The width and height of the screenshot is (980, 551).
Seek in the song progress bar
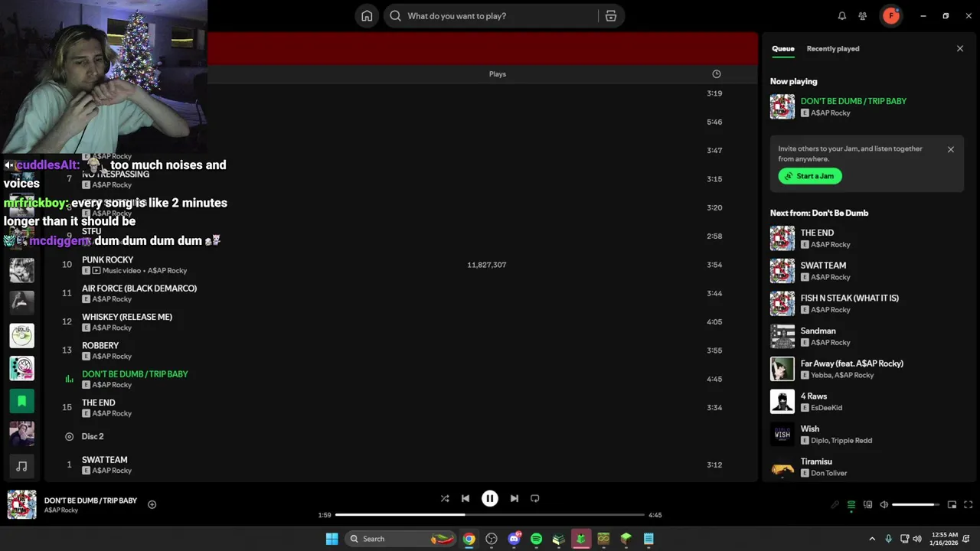pyautogui.click(x=490, y=515)
